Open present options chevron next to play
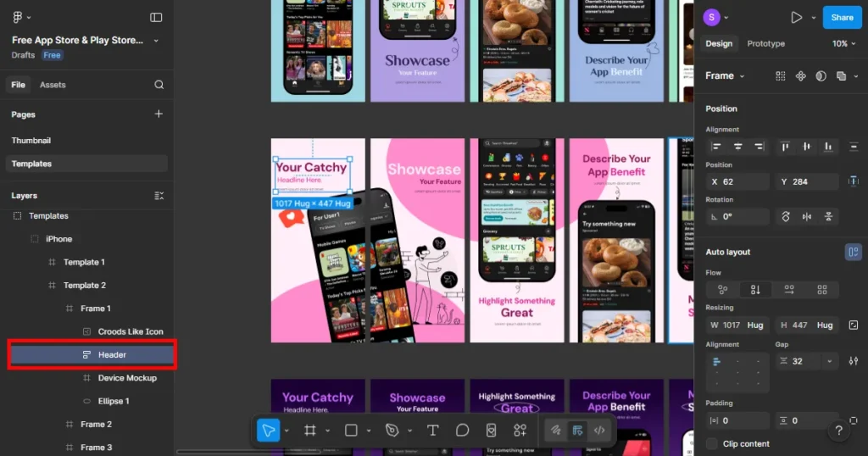The height and width of the screenshot is (456, 868). [813, 17]
